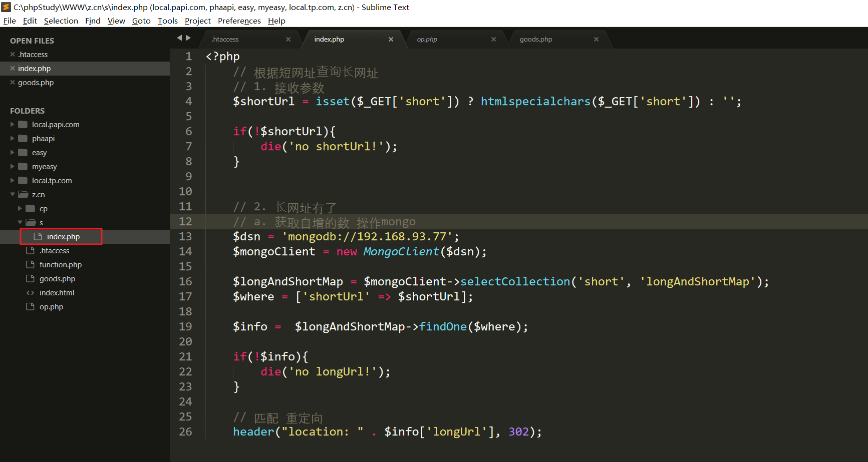Click the next tab arrow icon
The width and height of the screenshot is (868, 462).
pos(188,38)
